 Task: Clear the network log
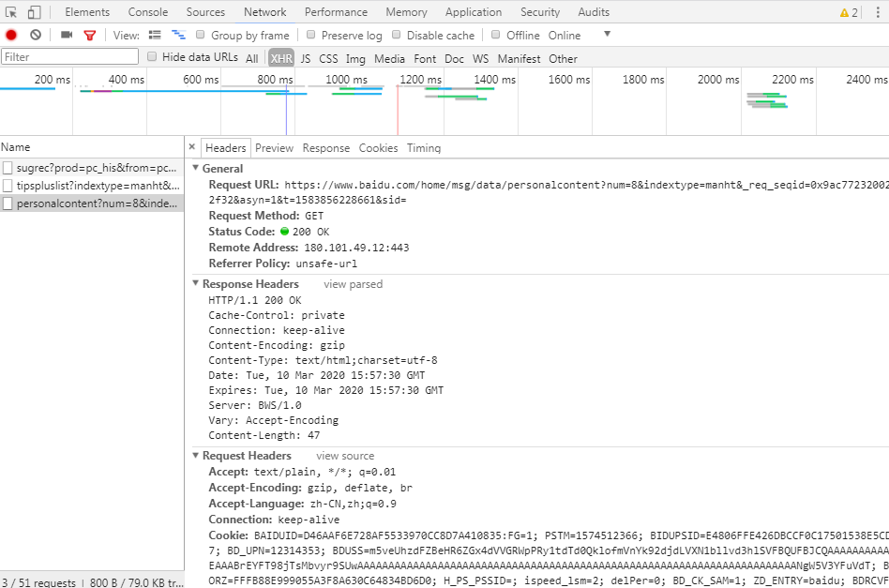click(x=36, y=35)
